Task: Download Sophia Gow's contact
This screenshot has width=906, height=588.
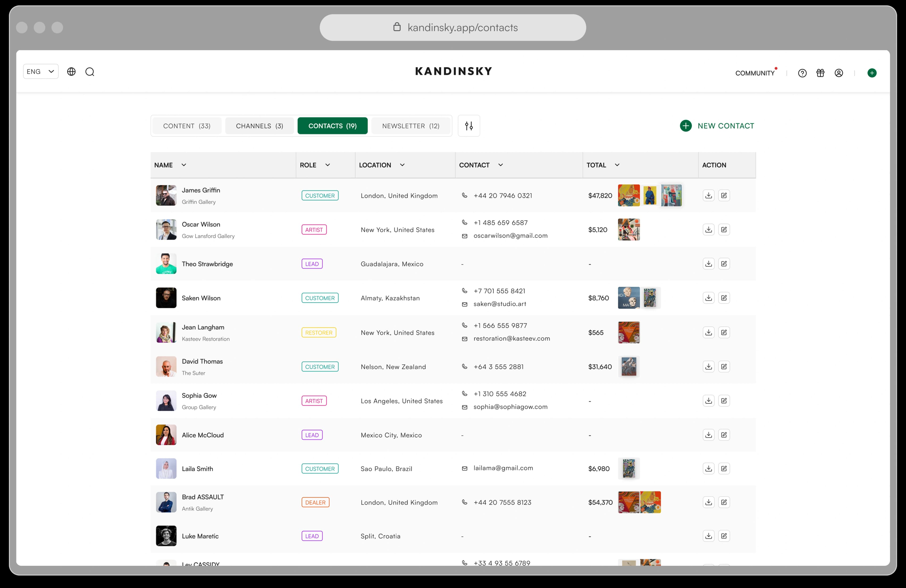Action: point(708,401)
